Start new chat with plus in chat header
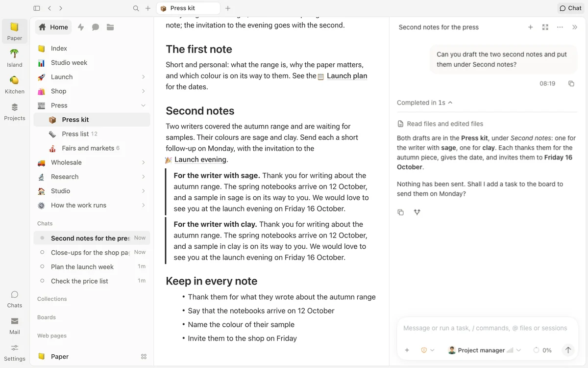The image size is (588, 368). [530, 27]
